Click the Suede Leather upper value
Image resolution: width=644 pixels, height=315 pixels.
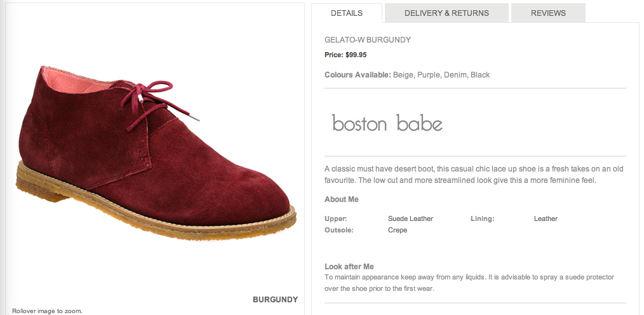[410, 218]
